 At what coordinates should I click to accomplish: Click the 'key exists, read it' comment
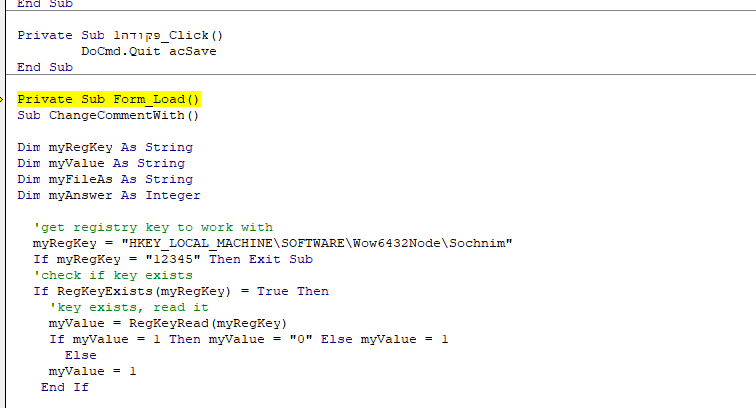click(x=128, y=307)
